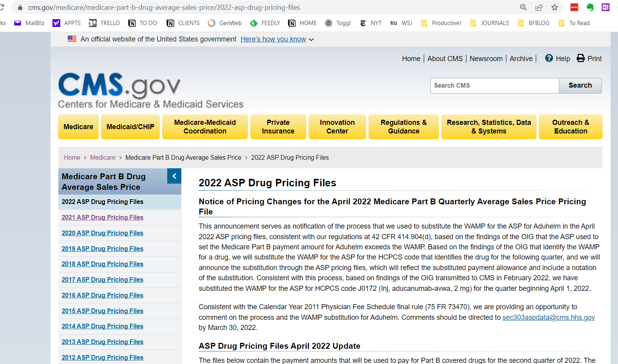Click the Search button
This screenshot has width=618, height=364.
[x=580, y=85]
